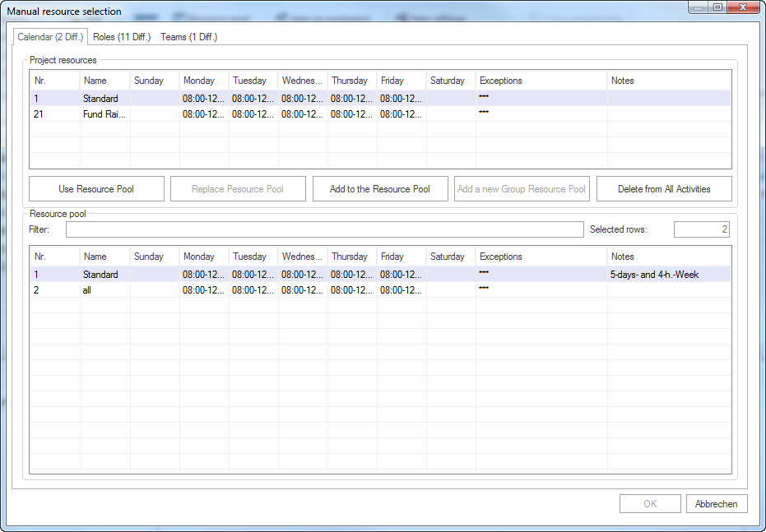The width and height of the screenshot is (766, 532).
Task: Click Friday header in Project resources table
Action: click(x=402, y=81)
